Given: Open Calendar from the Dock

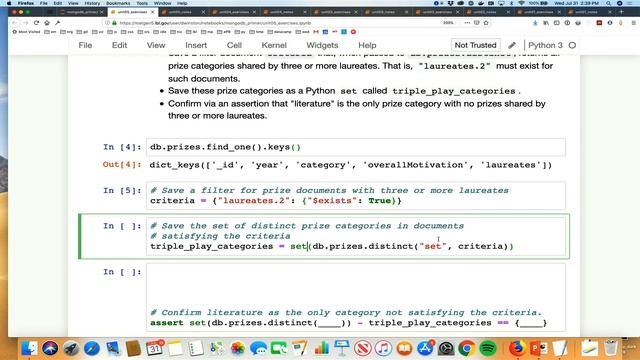Looking at the screenshot, I should tap(154, 349).
